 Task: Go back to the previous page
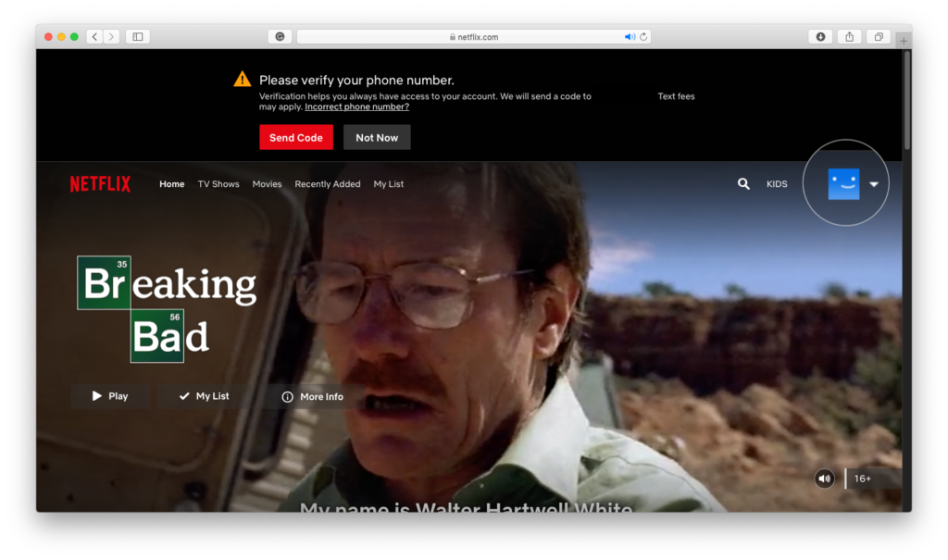(x=94, y=37)
